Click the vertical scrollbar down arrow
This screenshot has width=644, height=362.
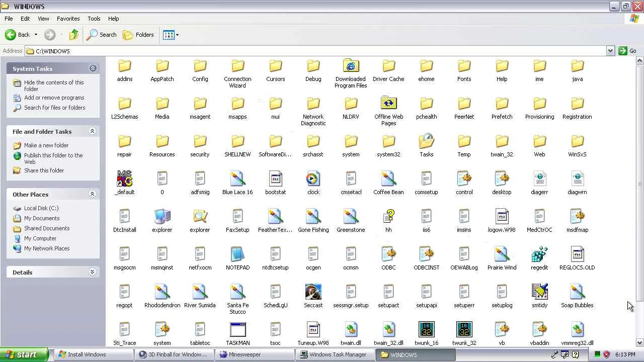pyautogui.click(x=640, y=342)
